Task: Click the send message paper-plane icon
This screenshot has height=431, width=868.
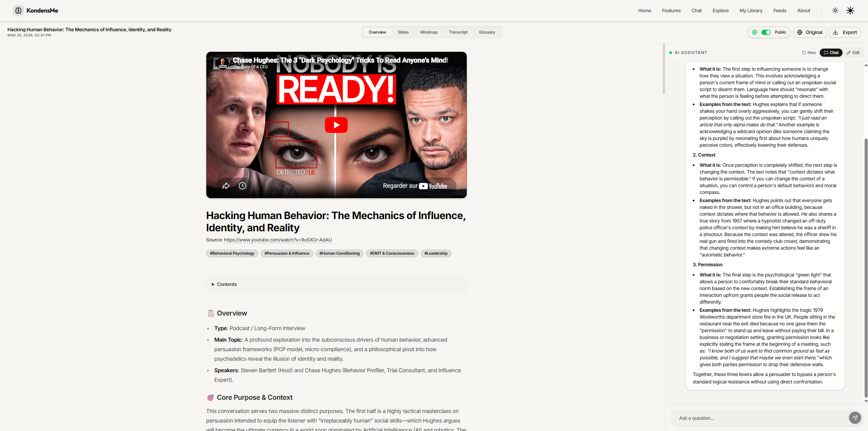Action: pyautogui.click(x=855, y=418)
